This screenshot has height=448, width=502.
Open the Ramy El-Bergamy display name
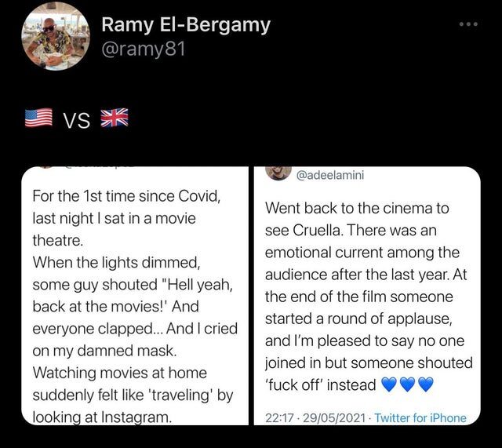[186, 26]
